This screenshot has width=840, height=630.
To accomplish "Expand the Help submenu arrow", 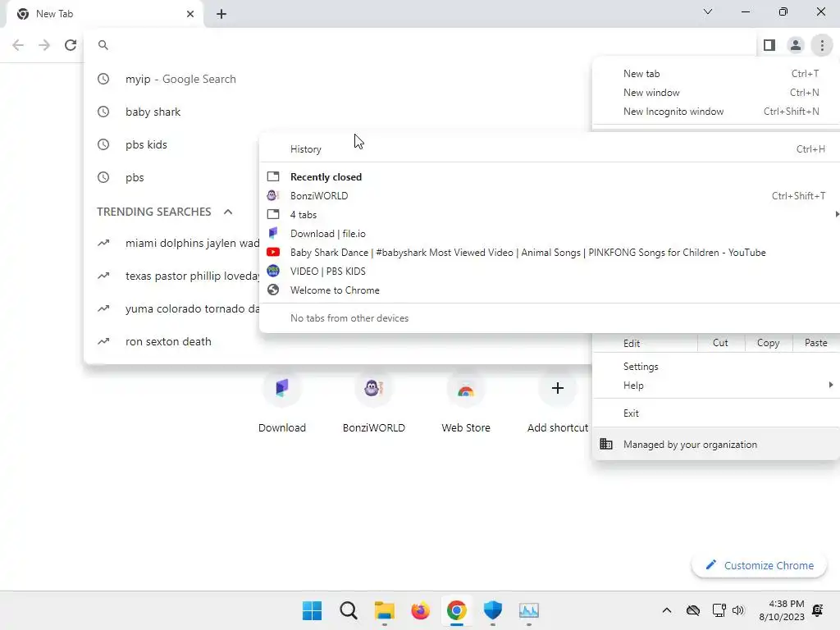I will (831, 385).
